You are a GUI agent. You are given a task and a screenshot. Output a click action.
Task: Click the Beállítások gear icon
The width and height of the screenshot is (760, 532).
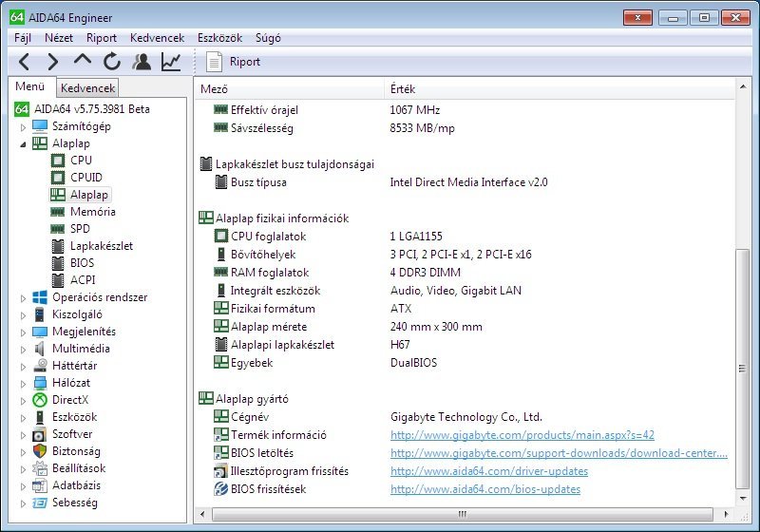tap(40, 468)
